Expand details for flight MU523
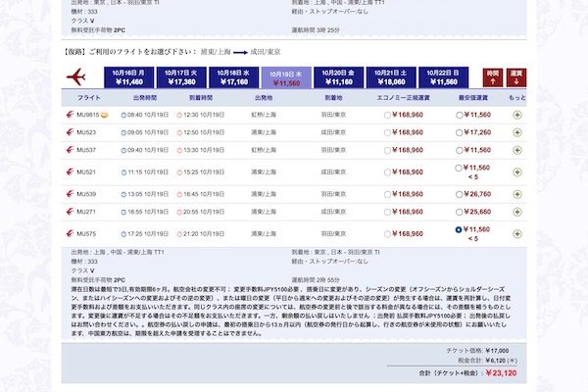Screen dimensions: 588x392 [517, 133]
